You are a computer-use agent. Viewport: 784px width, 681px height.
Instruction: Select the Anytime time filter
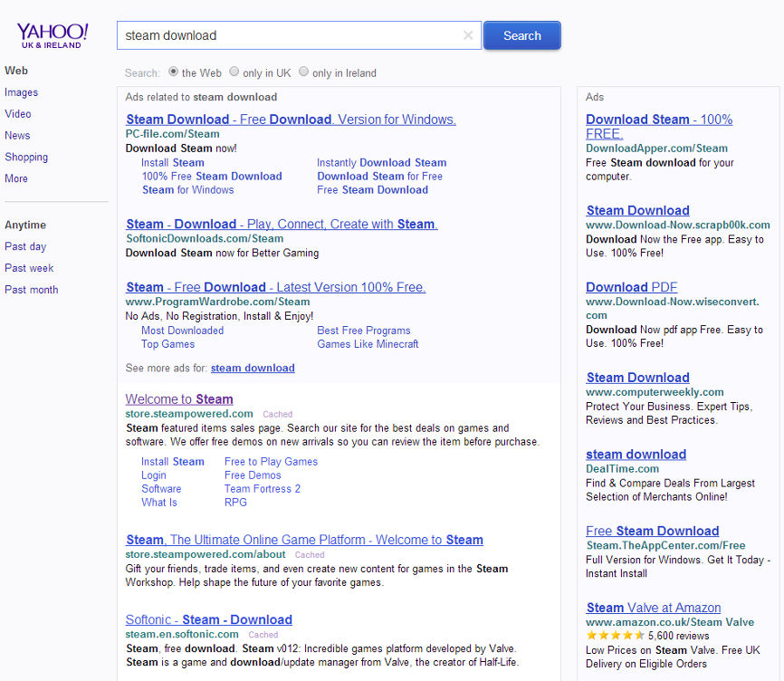tap(25, 225)
